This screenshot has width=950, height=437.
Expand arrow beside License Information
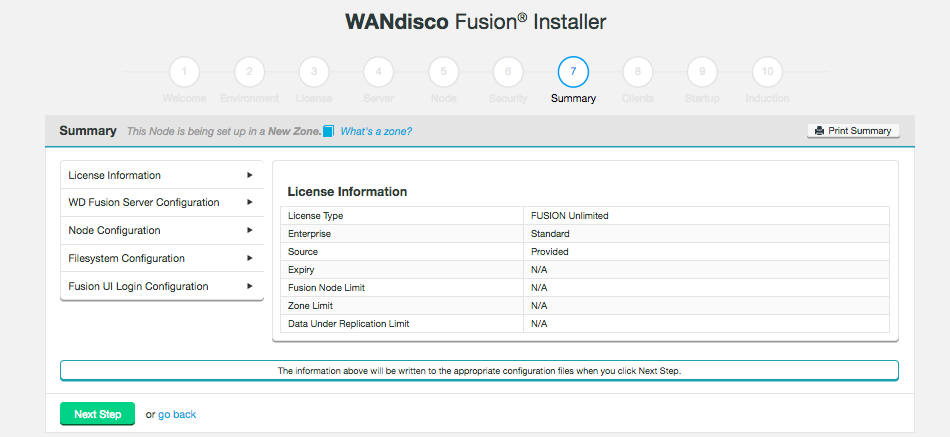click(x=250, y=175)
